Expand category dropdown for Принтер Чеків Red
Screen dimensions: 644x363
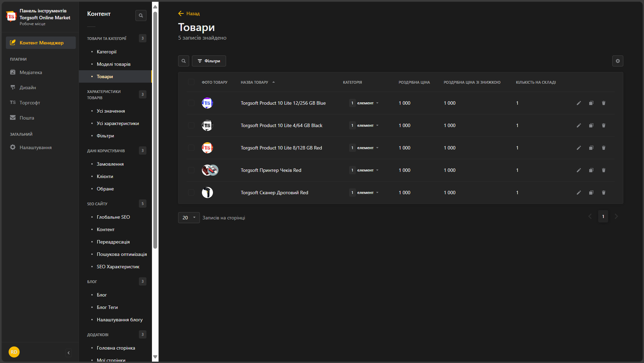pos(364,170)
